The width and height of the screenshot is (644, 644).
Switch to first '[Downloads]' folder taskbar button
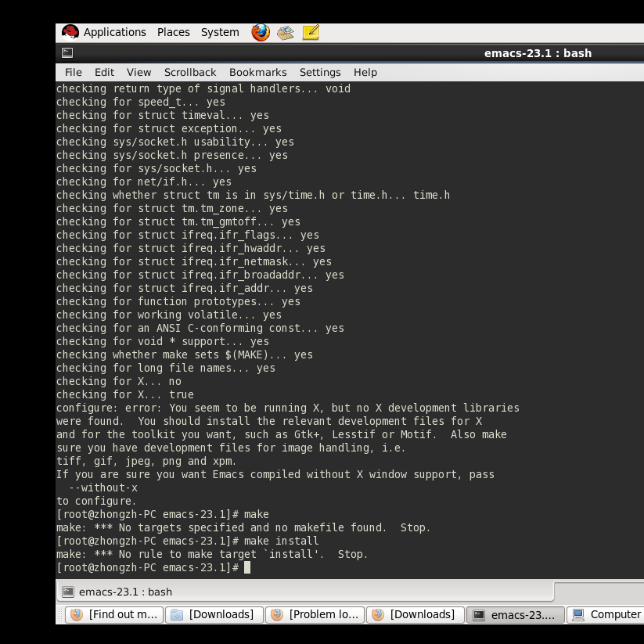[214, 614]
